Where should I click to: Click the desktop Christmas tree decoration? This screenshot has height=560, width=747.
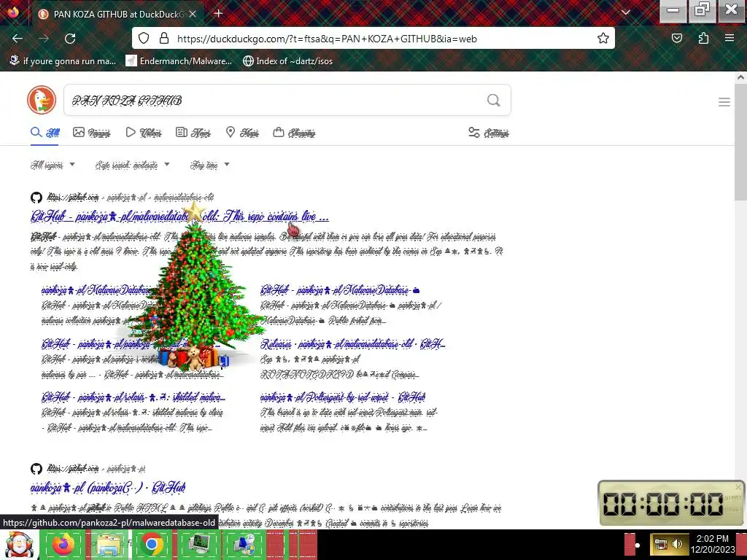(196, 286)
